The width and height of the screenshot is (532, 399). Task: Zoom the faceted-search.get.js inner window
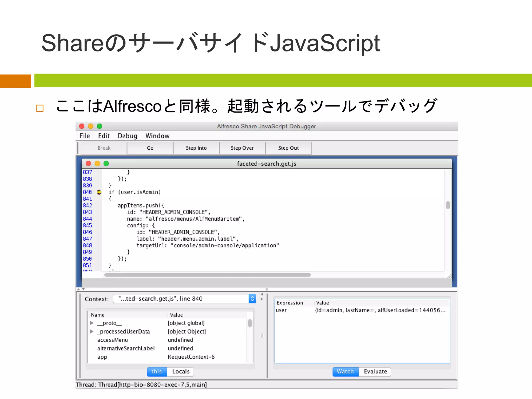[x=106, y=163]
